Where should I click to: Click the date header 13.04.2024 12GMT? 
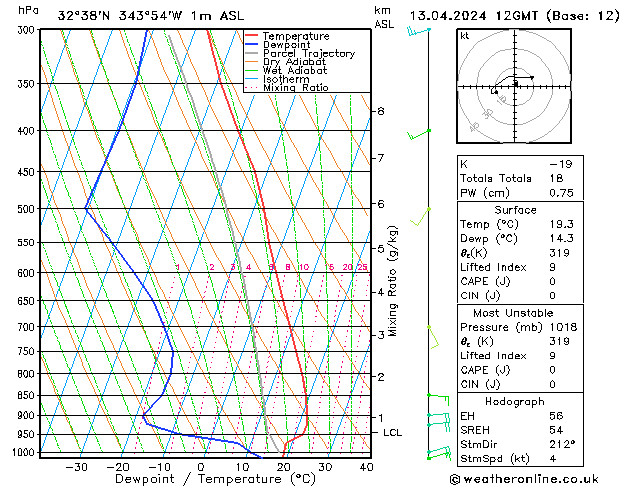[474, 16]
